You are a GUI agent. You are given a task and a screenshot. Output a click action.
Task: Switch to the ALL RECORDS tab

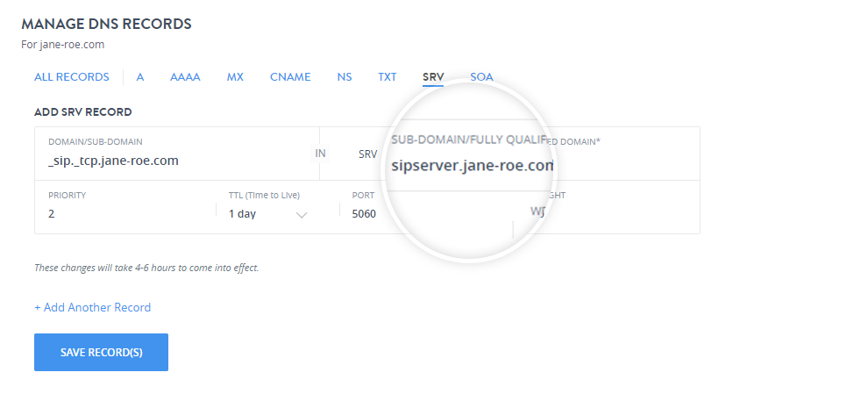pos(72,77)
